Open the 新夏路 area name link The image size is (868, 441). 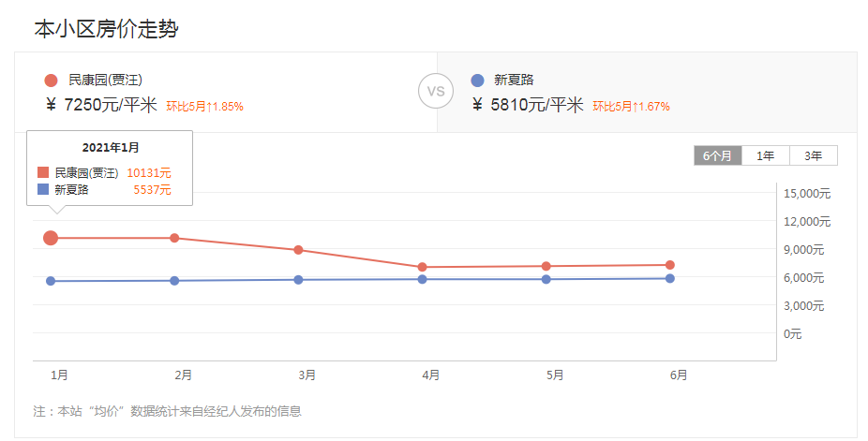coord(514,81)
